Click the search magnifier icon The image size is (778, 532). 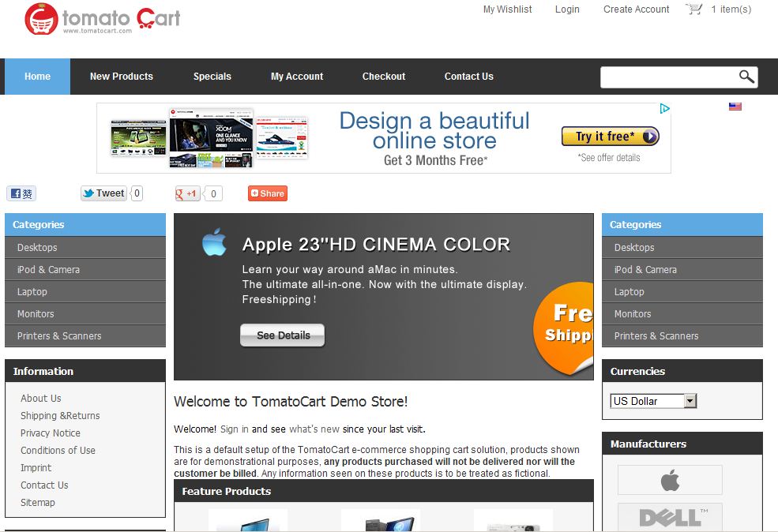746,77
